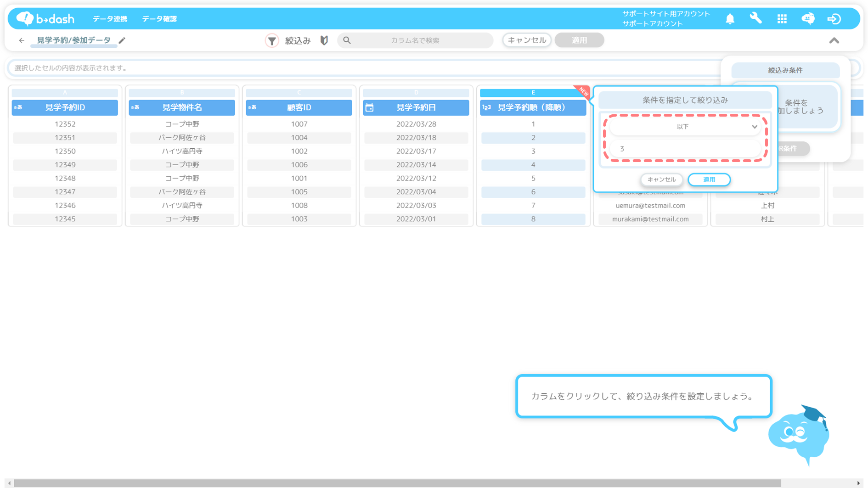The image size is (868, 488).
Task: Go back with the left arrow icon
Action: (x=22, y=40)
